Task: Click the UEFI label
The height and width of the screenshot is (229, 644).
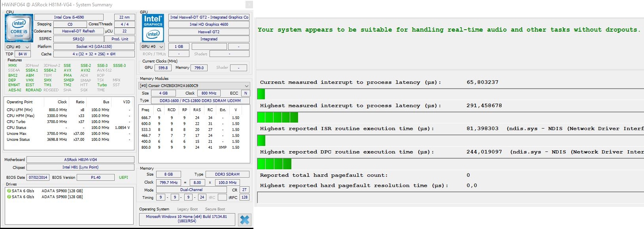Action: [x=123, y=177]
